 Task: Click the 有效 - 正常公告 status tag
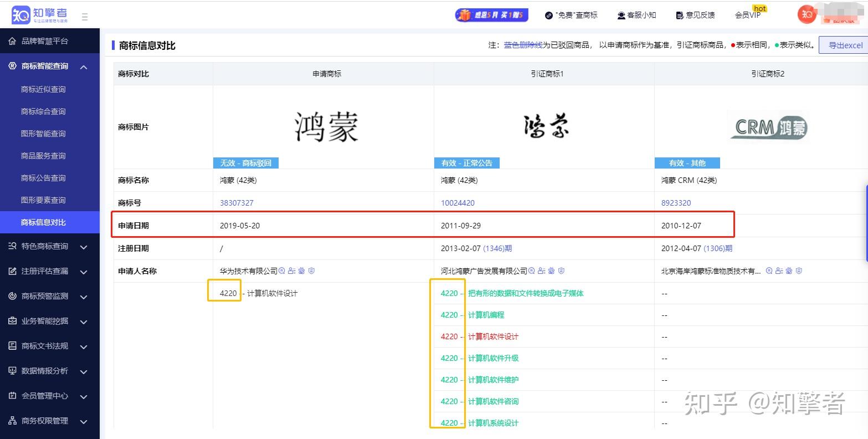coord(467,163)
